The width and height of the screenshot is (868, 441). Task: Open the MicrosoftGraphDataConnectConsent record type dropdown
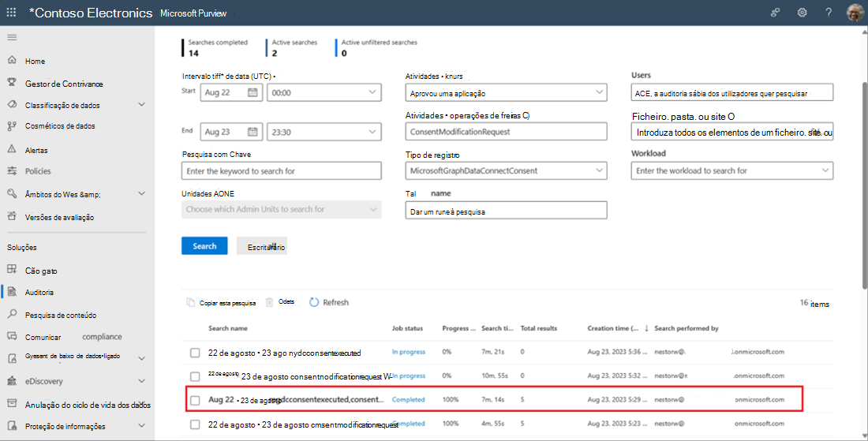pyautogui.click(x=506, y=170)
